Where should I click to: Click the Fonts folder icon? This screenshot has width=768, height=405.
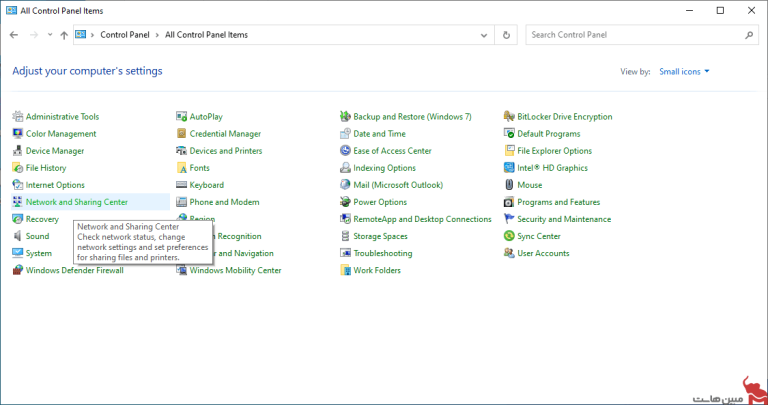pyautogui.click(x=182, y=168)
